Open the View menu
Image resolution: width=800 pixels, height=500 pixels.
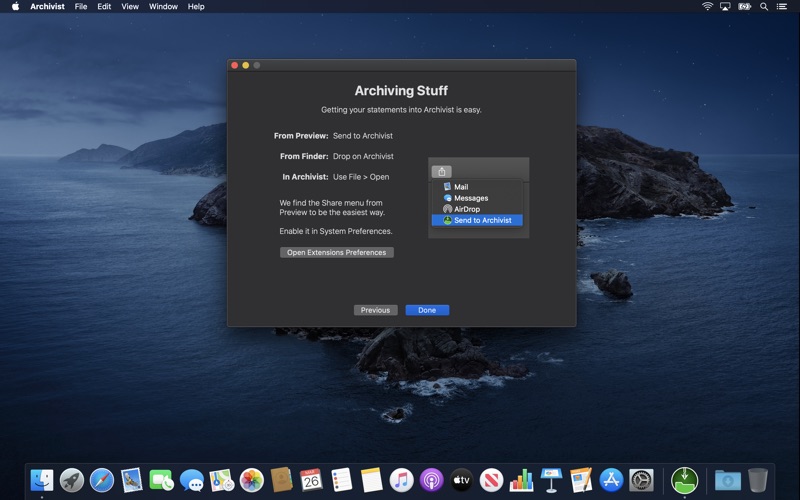pyautogui.click(x=130, y=6)
